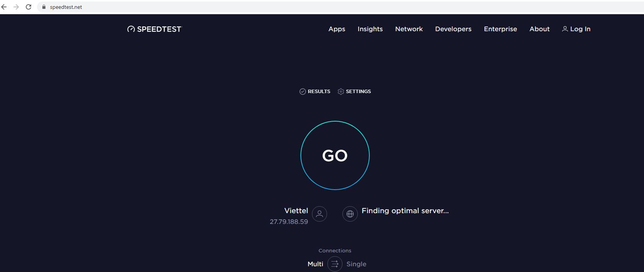Click the Connections label

click(x=335, y=250)
